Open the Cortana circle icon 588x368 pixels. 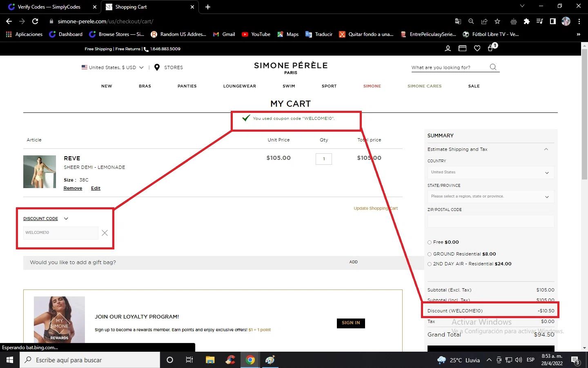coord(170,360)
